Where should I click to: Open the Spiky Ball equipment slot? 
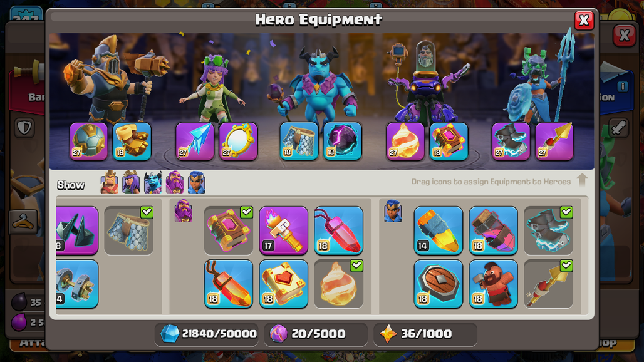coord(89,141)
